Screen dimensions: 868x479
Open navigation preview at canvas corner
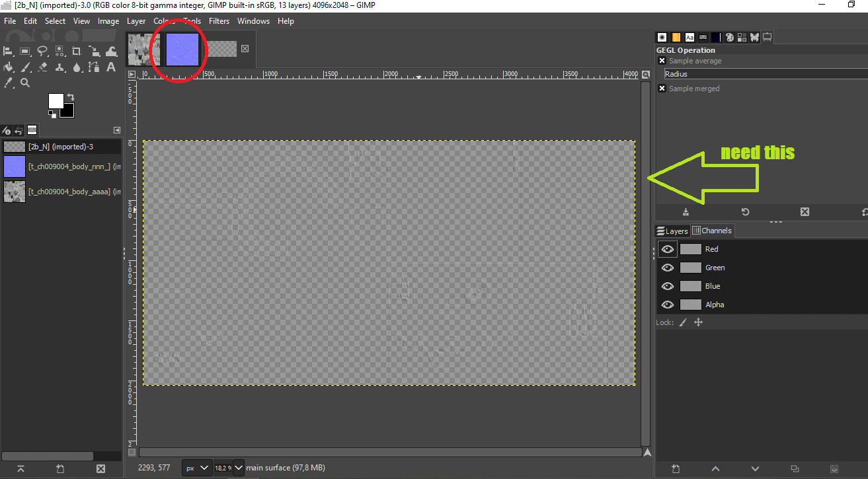(x=647, y=453)
